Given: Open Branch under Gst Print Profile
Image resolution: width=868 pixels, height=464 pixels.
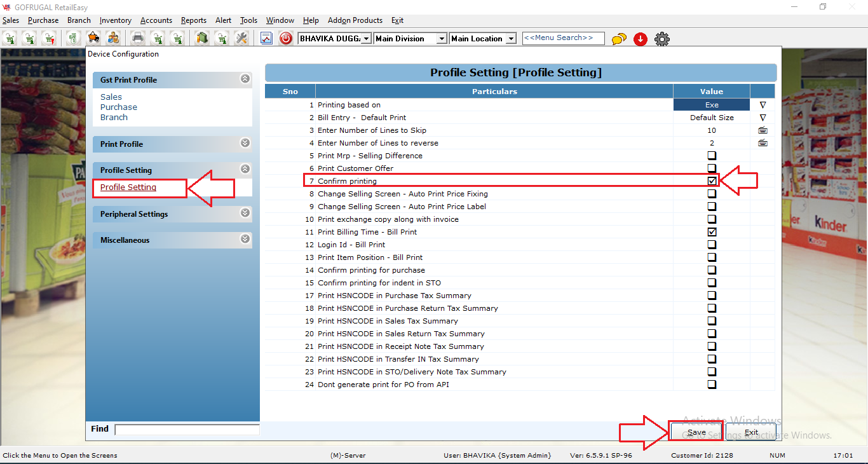Looking at the screenshot, I should (114, 118).
